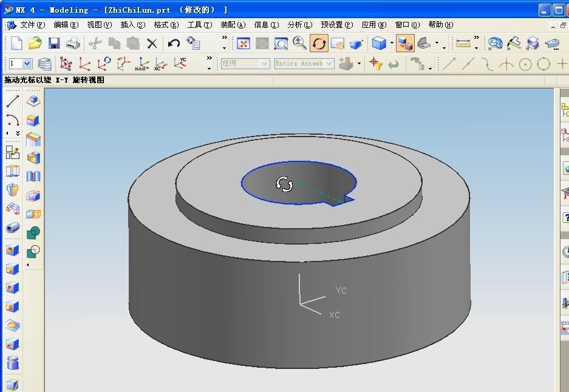This screenshot has width=569, height=392.
Task: Click the Unite boolean tool icon
Action: (33, 232)
